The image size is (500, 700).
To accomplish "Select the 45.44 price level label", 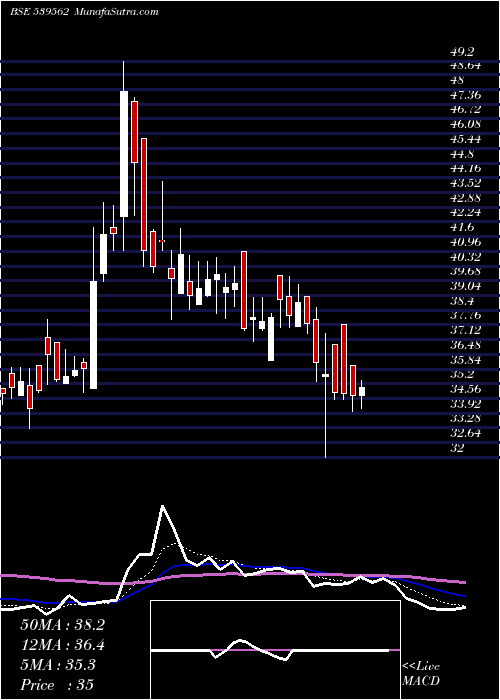I will pyautogui.click(x=465, y=139).
